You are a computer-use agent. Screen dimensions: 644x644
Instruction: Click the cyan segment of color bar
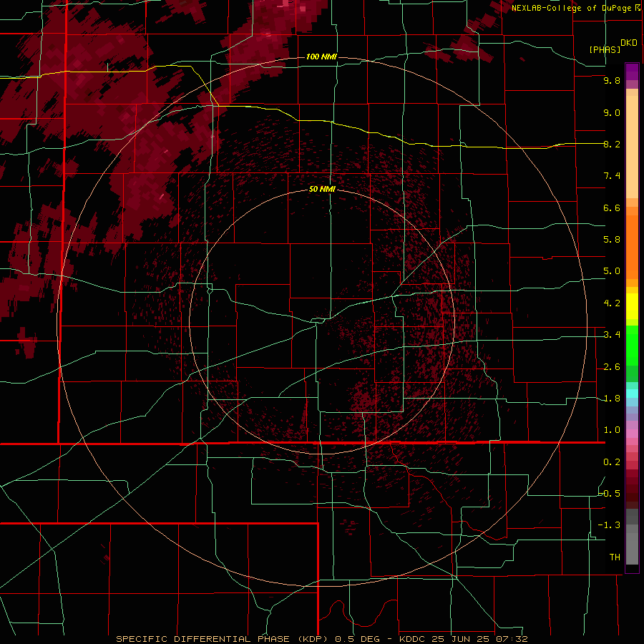point(632,394)
